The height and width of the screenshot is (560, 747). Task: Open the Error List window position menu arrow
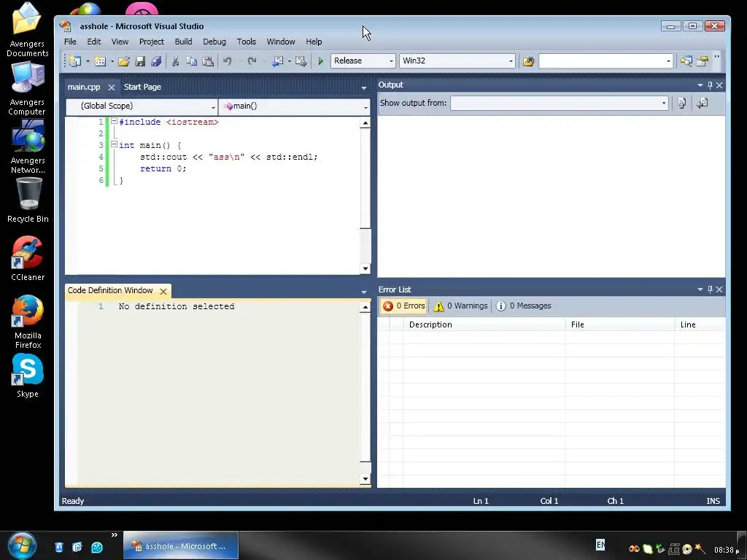click(700, 289)
